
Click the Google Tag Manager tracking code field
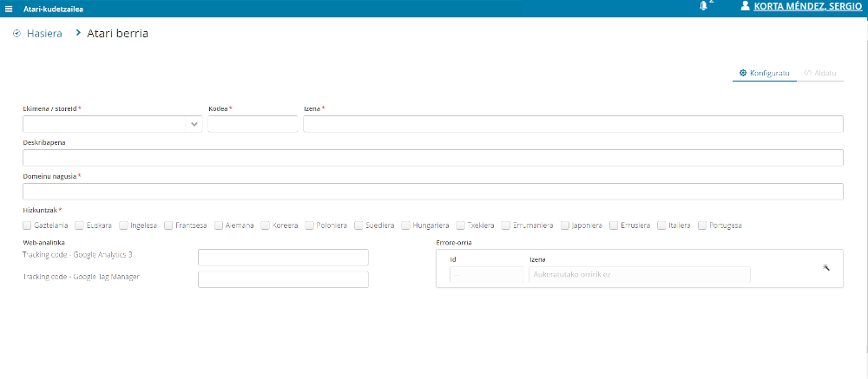(x=283, y=279)
